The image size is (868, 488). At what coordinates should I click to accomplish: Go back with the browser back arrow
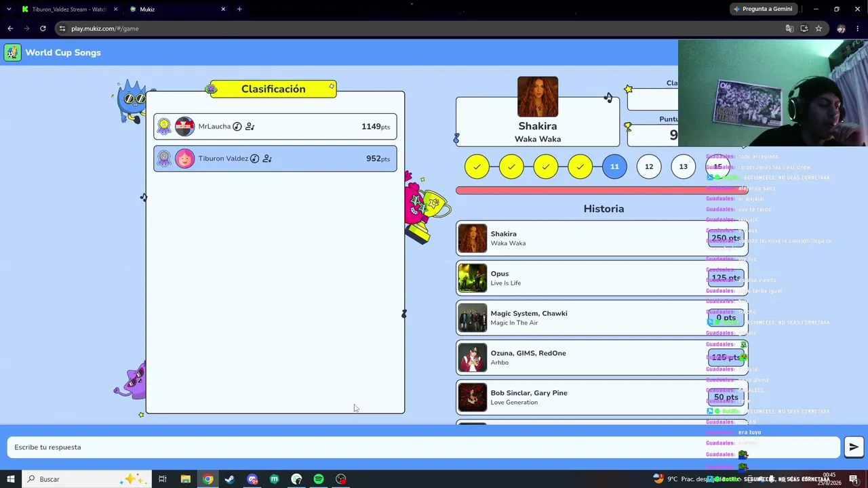10,28
